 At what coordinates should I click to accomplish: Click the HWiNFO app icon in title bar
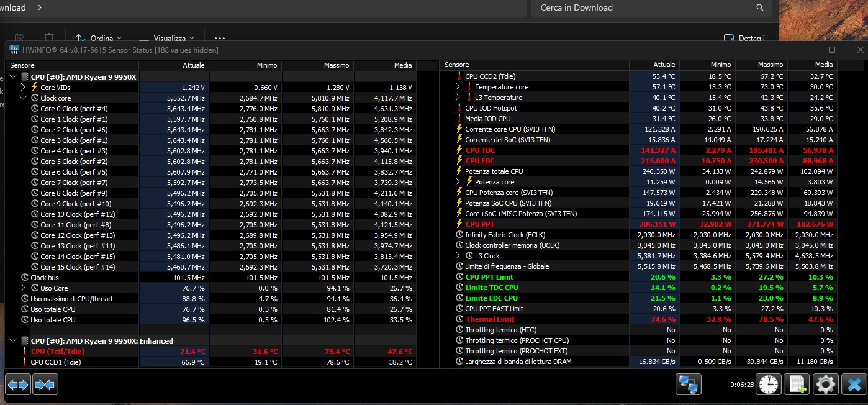pos(14,50)
